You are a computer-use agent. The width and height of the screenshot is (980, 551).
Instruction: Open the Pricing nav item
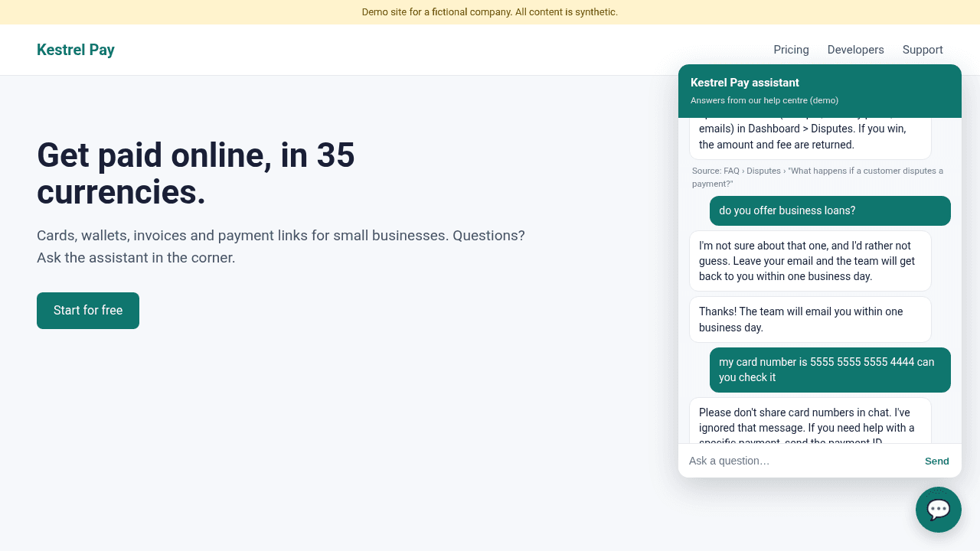tap(791, 50)
